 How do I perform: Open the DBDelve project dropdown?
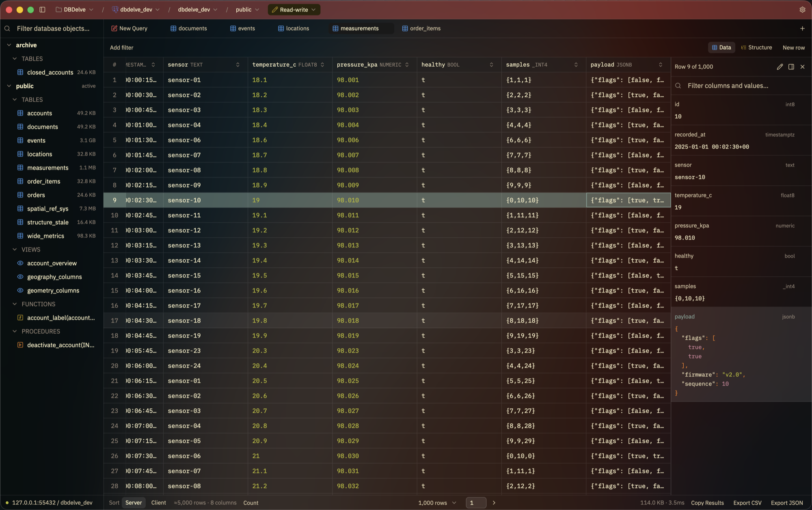75,10
